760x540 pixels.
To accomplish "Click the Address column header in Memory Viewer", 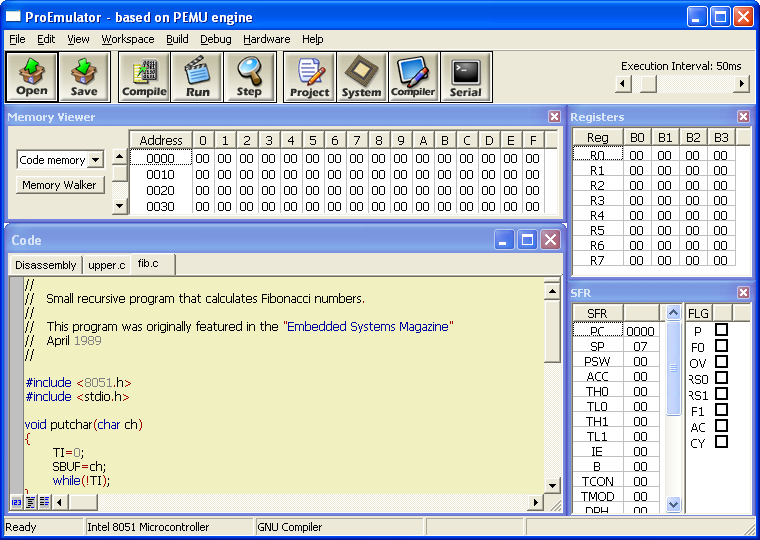I will [161, 140].
